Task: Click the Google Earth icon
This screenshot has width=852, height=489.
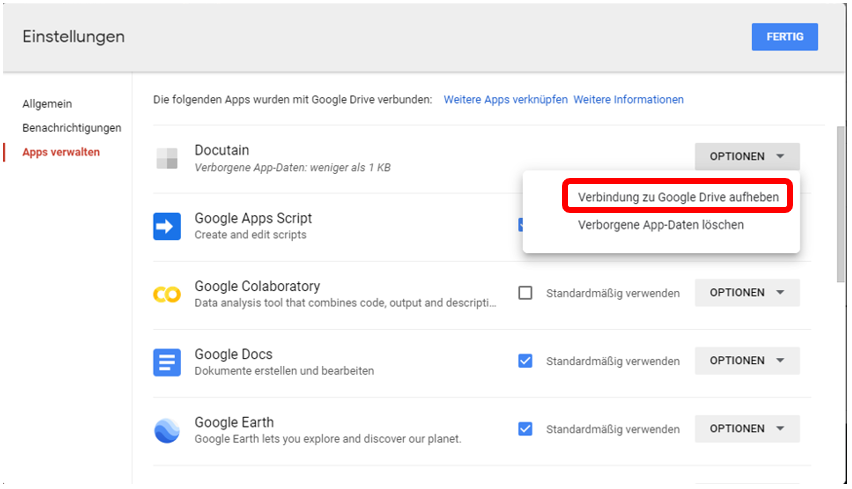Action: [x=167, y=430]
